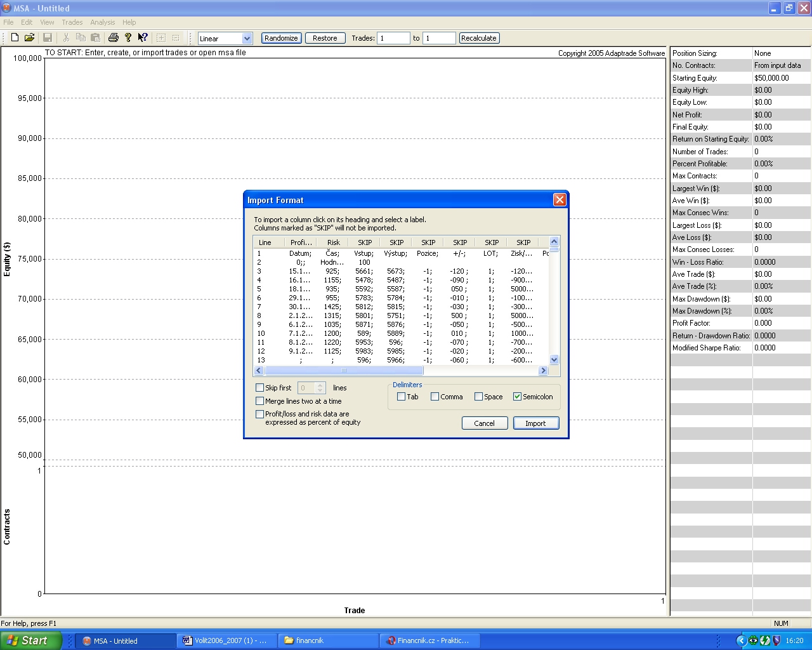Click the context help arrow icon
The width and height of the screenshot is (812, 650).
(143, 38)
